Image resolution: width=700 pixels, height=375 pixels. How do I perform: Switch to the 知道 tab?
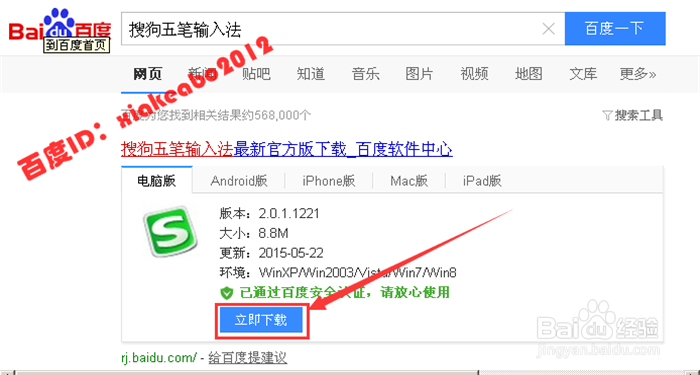pyautogui.click(x=311, y=74)
